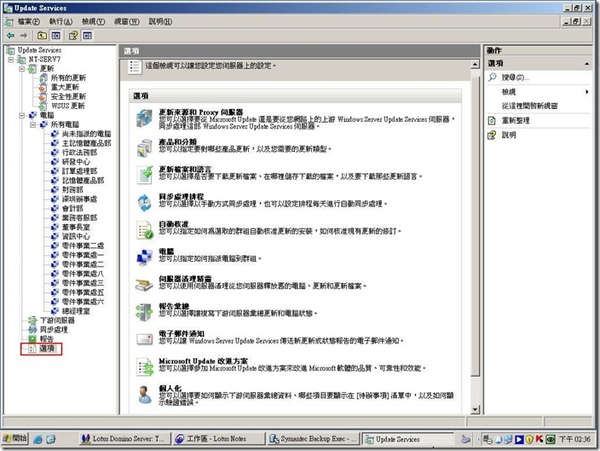This screenshot has height=451, width=600.
Task: Select 總經理室 group in the tree
Action: click(x=76, y=311)
